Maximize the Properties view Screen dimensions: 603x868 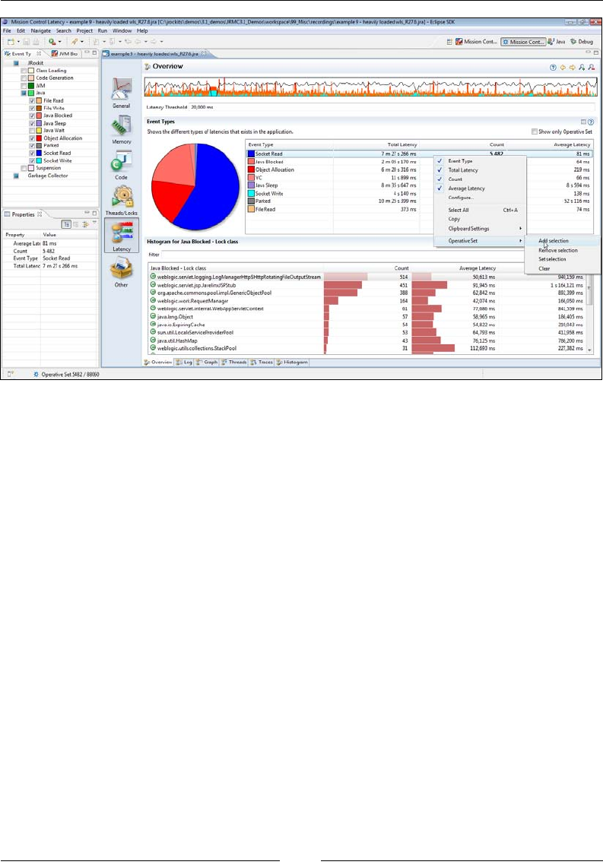pyautogui.click(x=95, y=213)
